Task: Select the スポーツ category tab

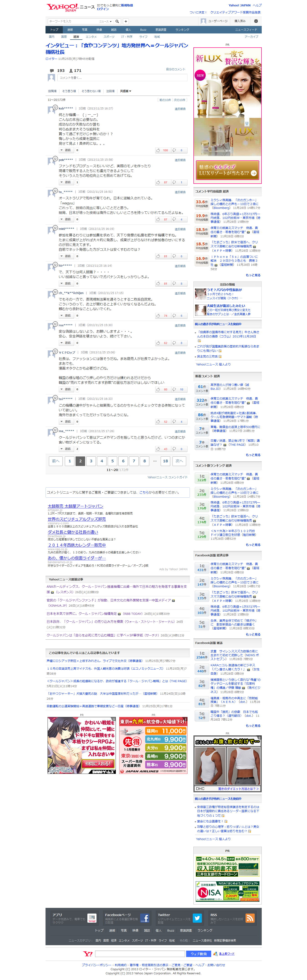Action: [109, 37]
